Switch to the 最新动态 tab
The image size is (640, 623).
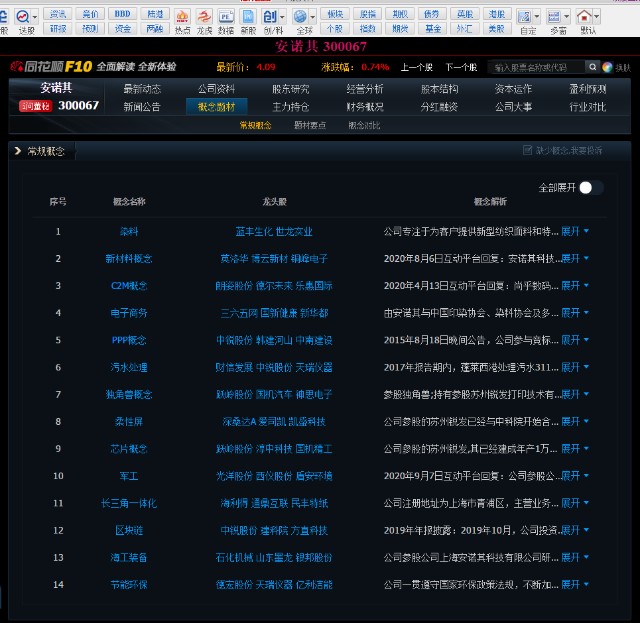coord(142,89)
